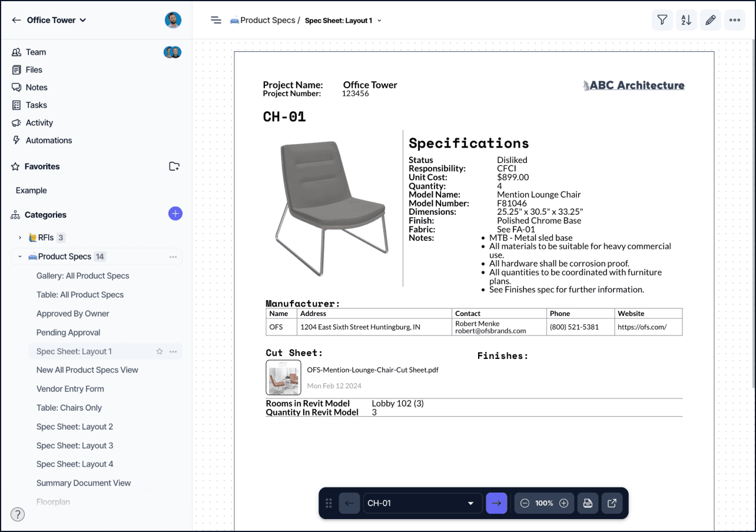The width and height of the screenshot is (756, 532).
Task: Open the Office Tower project dropdown
Action: 57,20
